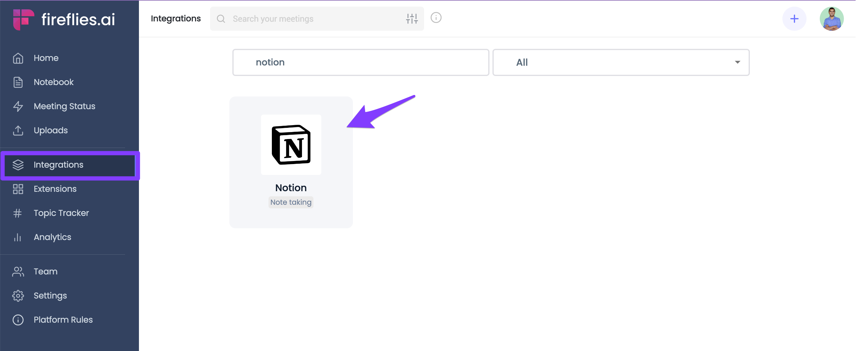Click the info circle beside search
The image size is (868, 351).
[x=436, y=17]
